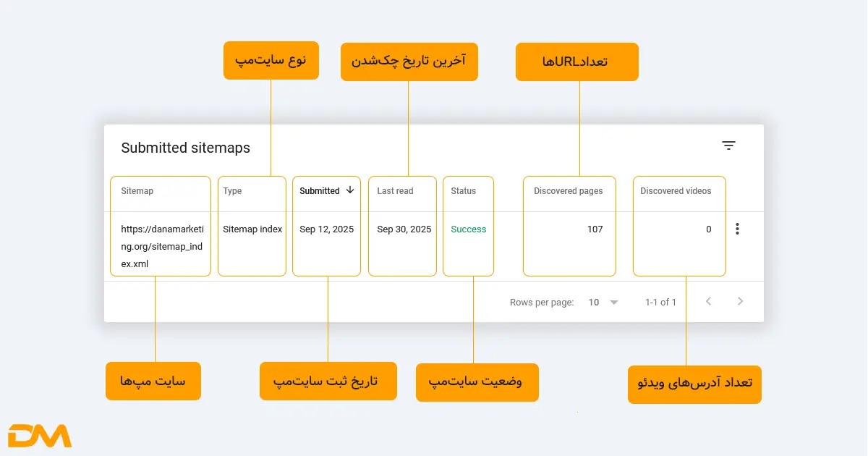Open the three-dot more options menu

point(737,229)
